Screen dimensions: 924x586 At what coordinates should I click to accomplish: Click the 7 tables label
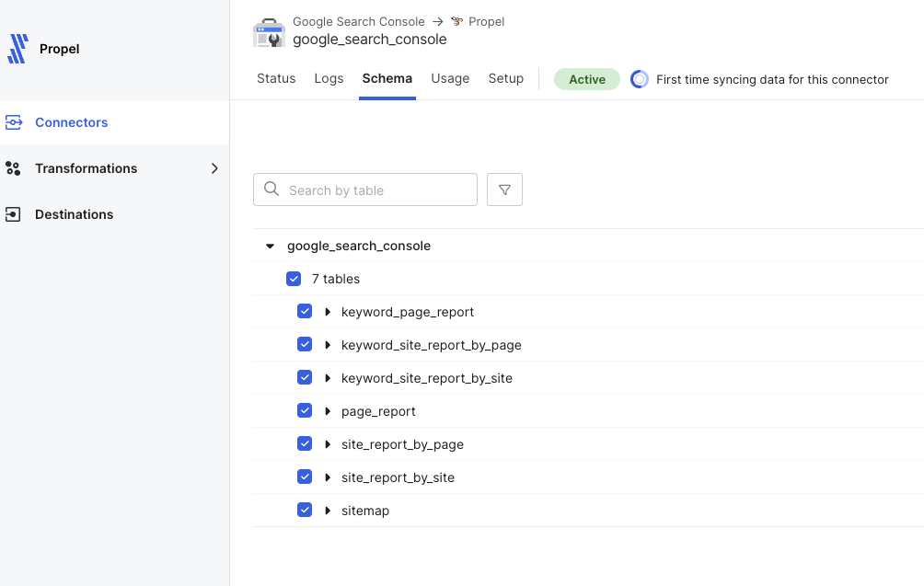(x=336, y=279)
